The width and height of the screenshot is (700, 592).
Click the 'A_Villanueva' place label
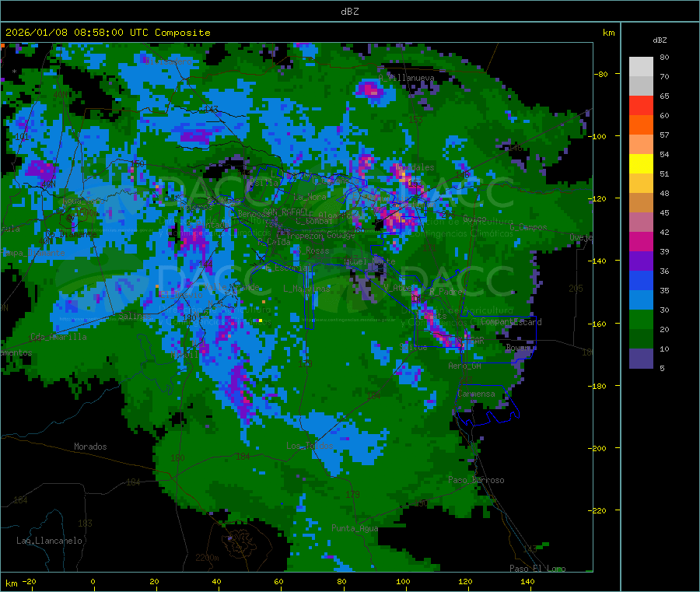[406, 78]
